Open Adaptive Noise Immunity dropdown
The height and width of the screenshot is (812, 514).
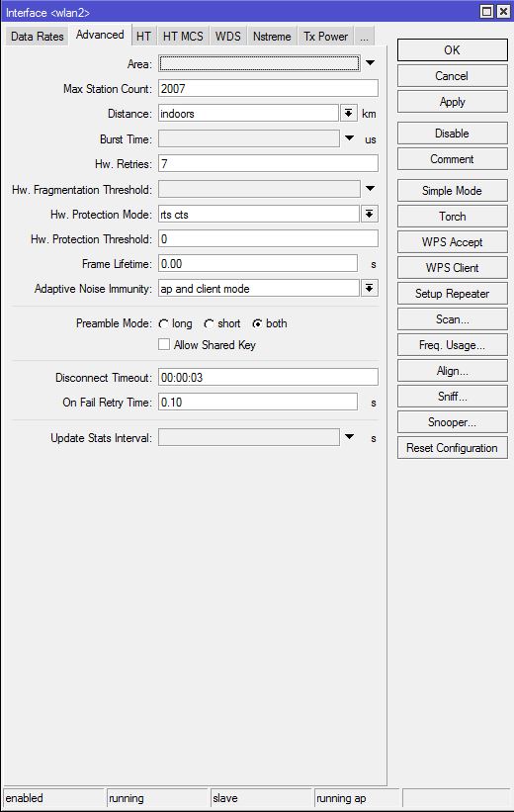click(x=369, y=288)
